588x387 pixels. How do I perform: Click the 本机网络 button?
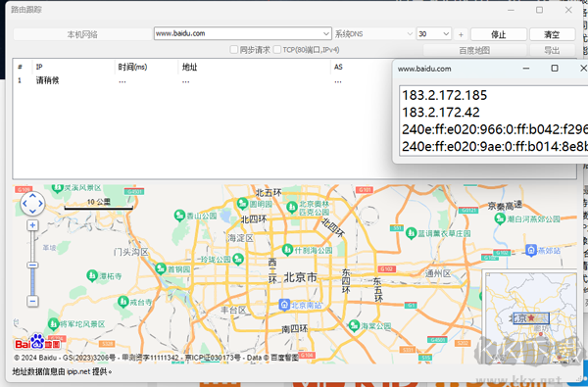coord(82,34)
